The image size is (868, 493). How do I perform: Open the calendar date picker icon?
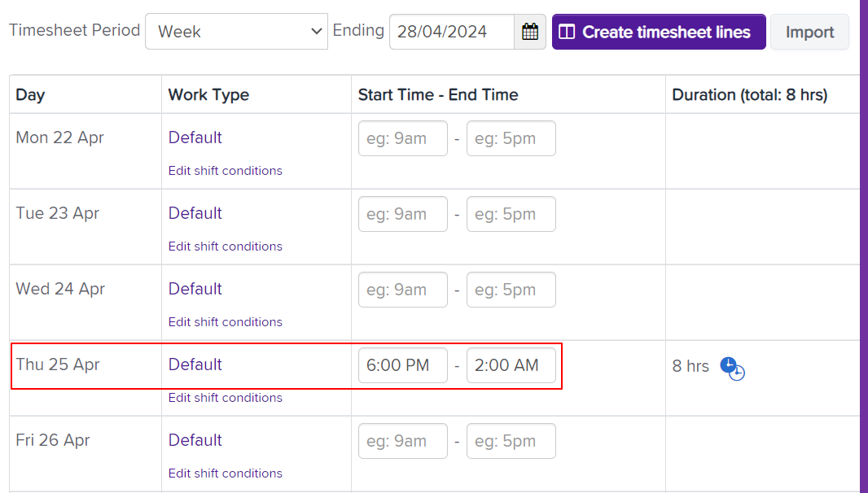click(x=530, y=32)
